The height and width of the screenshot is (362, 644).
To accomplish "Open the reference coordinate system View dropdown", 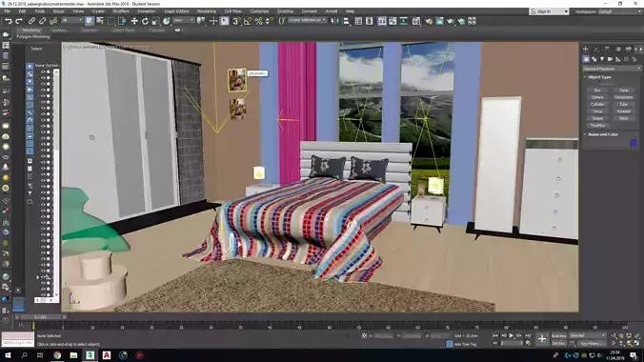I will [x=183, y=21].
